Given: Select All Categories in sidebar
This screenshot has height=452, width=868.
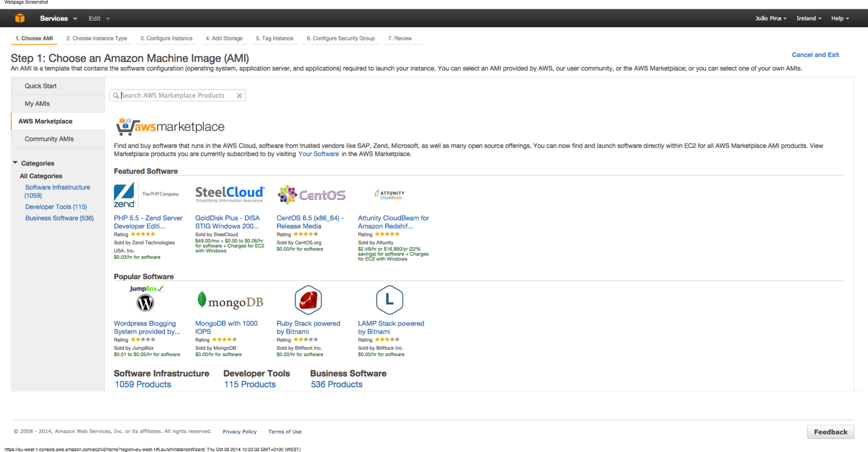Looking at the screenshot, I should 41,176.
